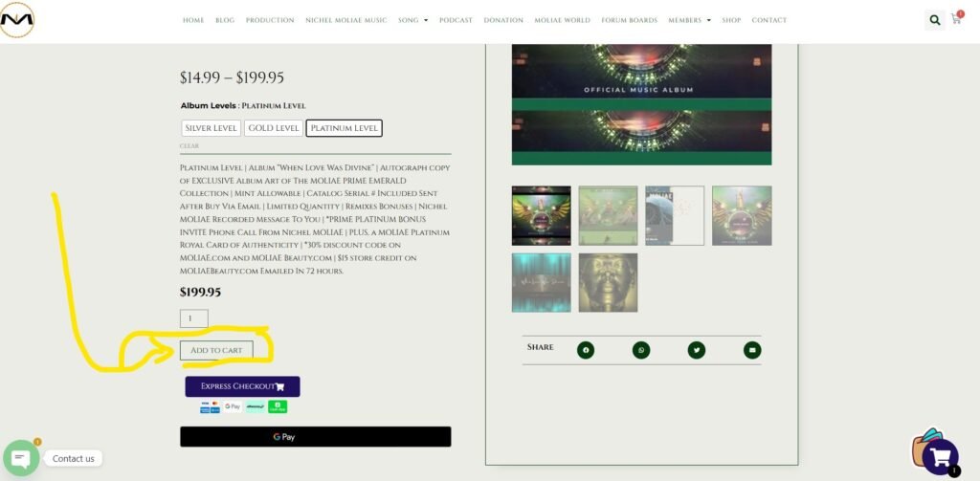Viewport: 980px width, 481px height.
Task: Expand the Song menu dropdown
Action: pos(413,20)
